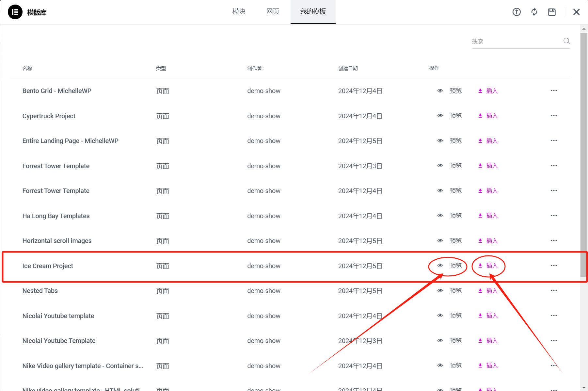Image resolution: width=588 pixels, height=391 pixels.
Task: Click the sync library refresh icon
Action: pyautogui.click(x=534, y=12)
